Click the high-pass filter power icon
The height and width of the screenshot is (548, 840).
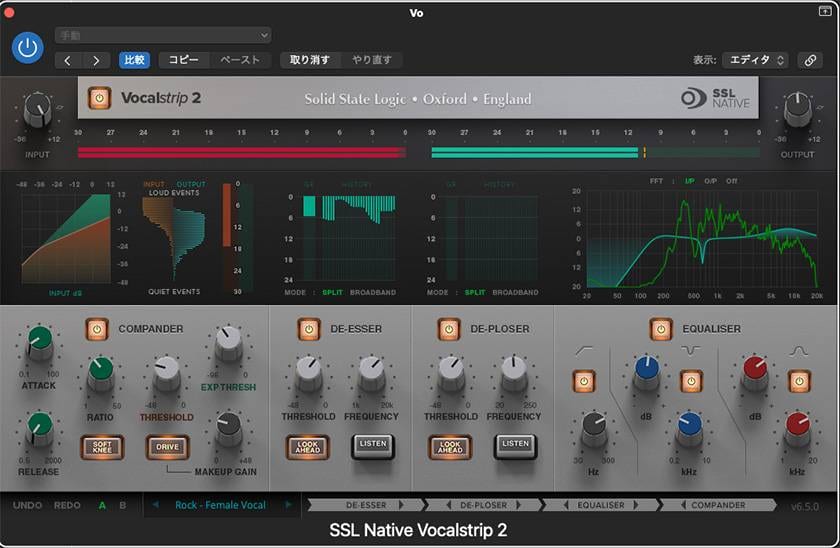tap(584, 381)
